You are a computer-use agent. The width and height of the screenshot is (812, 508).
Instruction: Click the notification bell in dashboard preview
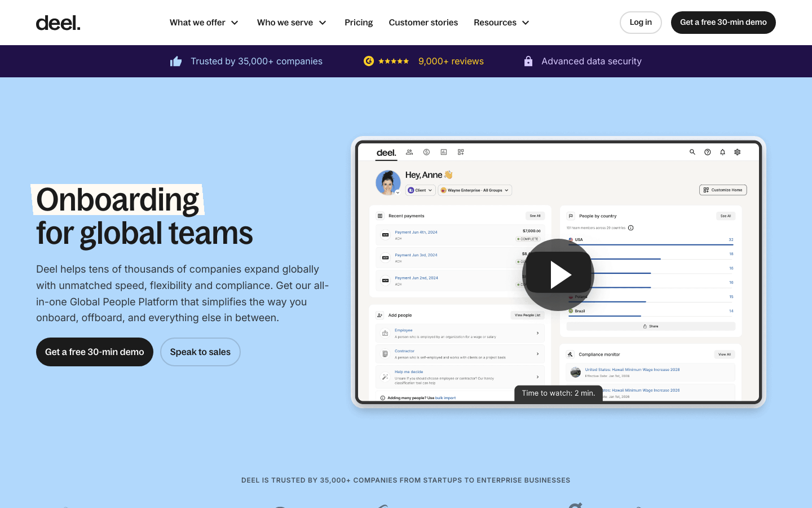click(x=722, y=152)
